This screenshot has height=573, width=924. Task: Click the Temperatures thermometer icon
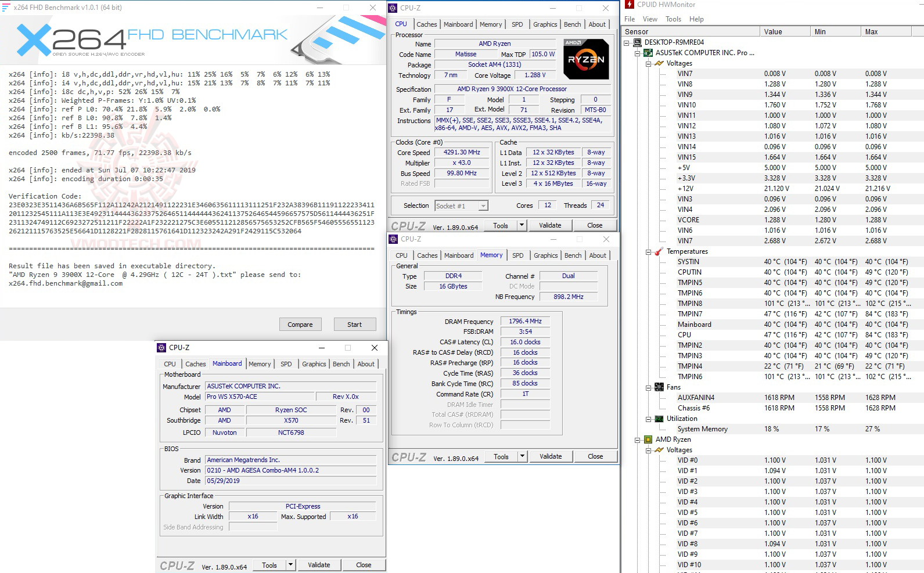659,251
